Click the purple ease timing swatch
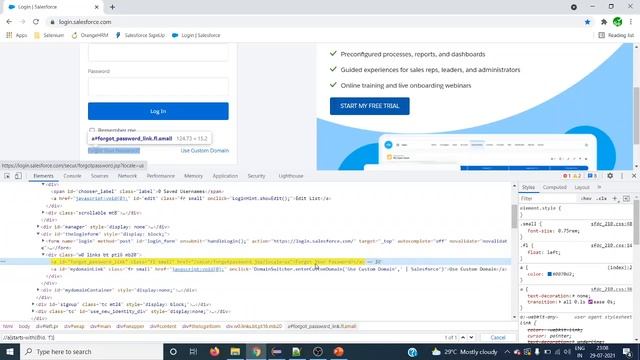 (590, 302)
